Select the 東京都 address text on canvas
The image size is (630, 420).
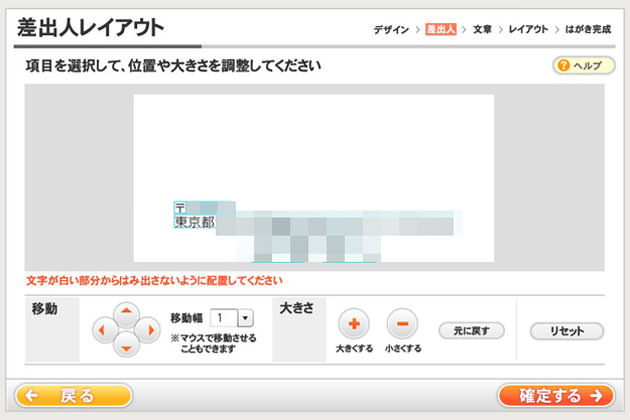coord(194,221)
